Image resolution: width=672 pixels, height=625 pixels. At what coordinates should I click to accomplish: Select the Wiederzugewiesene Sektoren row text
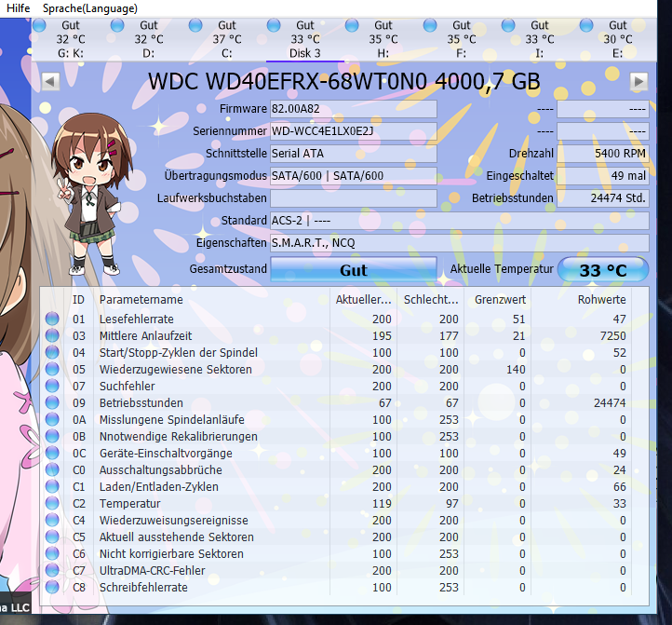tap(176, 370)
